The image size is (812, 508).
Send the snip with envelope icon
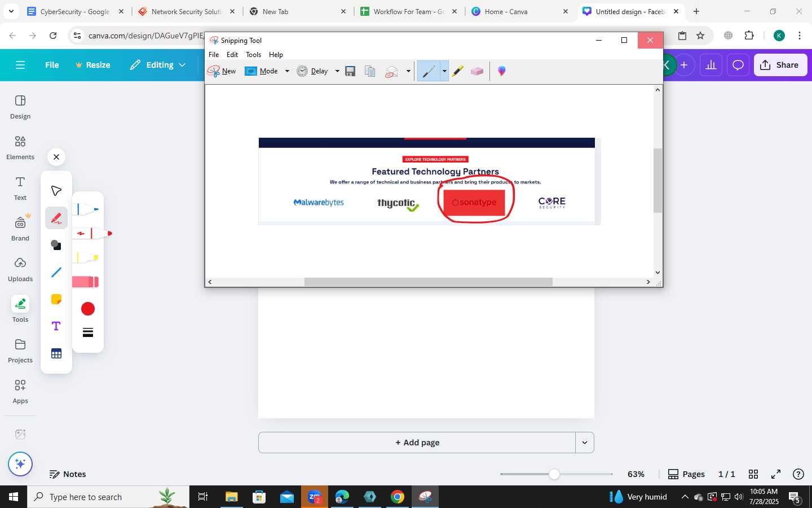pyautogui.click(x=391, y=71)
